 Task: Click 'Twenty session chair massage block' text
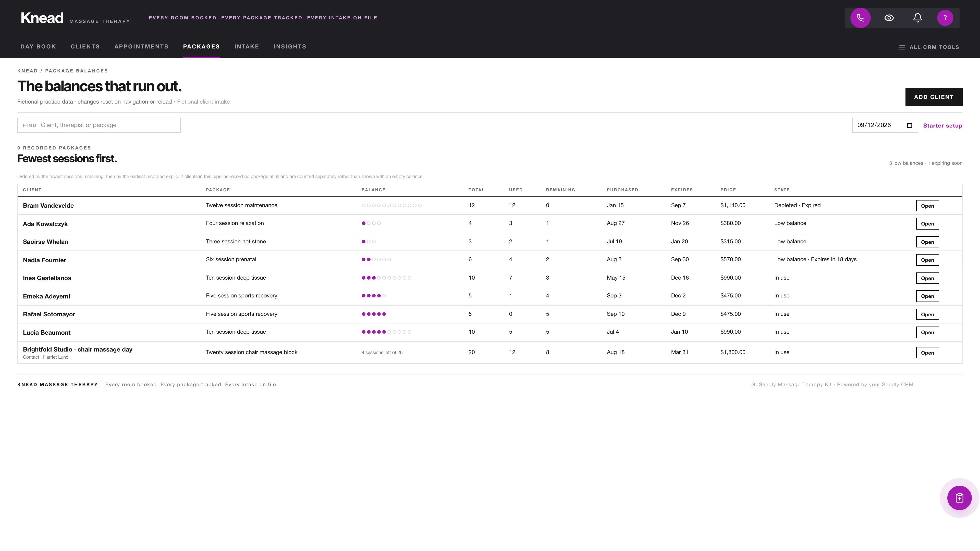[251, 352]
